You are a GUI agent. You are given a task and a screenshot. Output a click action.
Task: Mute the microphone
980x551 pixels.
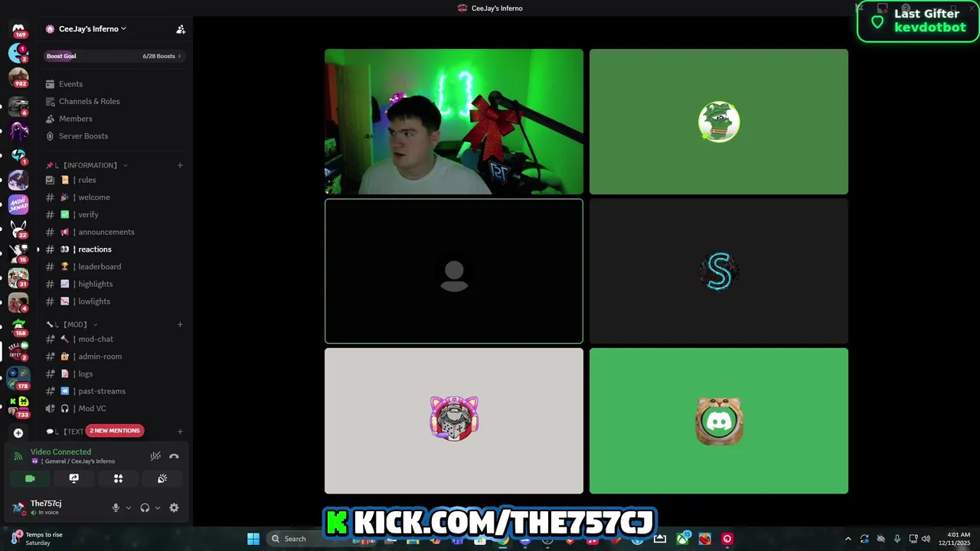pos(116,507)
